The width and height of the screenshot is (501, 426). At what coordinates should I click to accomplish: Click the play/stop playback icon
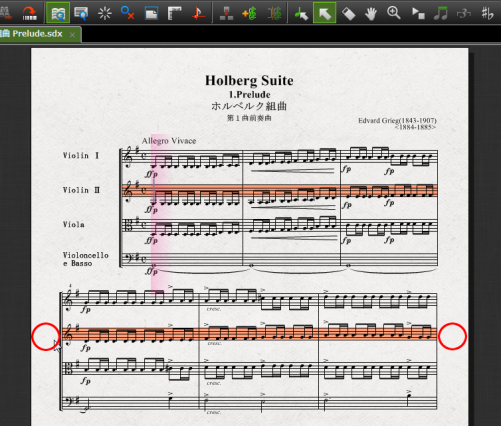coord(418,13)
